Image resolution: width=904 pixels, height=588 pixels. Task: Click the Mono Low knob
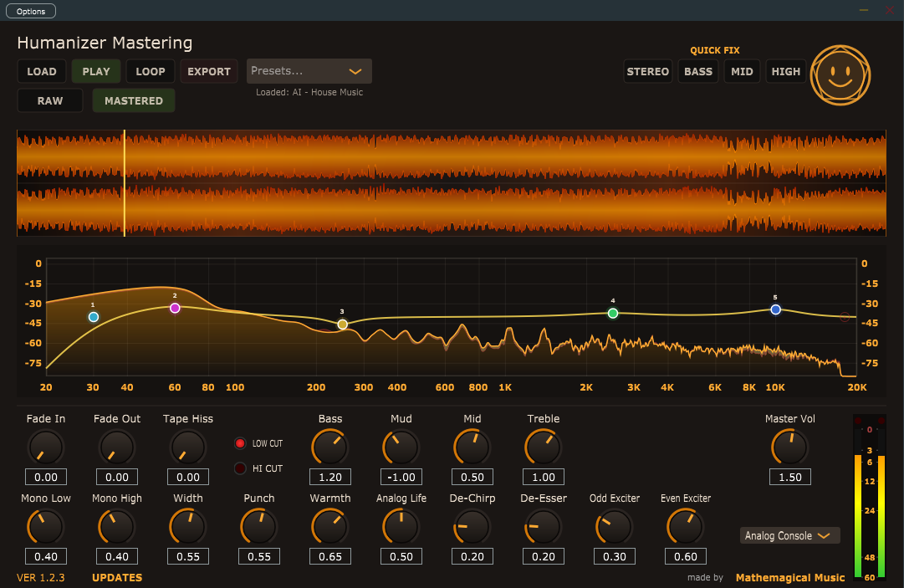(x=45, y=527)
